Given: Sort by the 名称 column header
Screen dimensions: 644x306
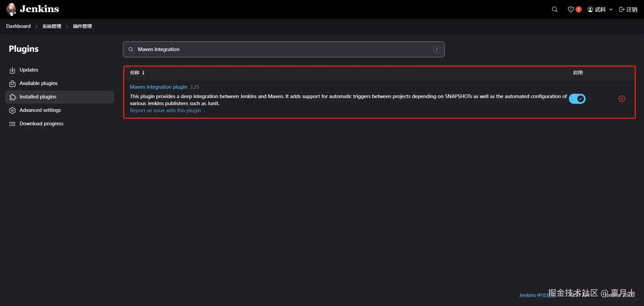Looking at the screenshot, I should point(137,73).
